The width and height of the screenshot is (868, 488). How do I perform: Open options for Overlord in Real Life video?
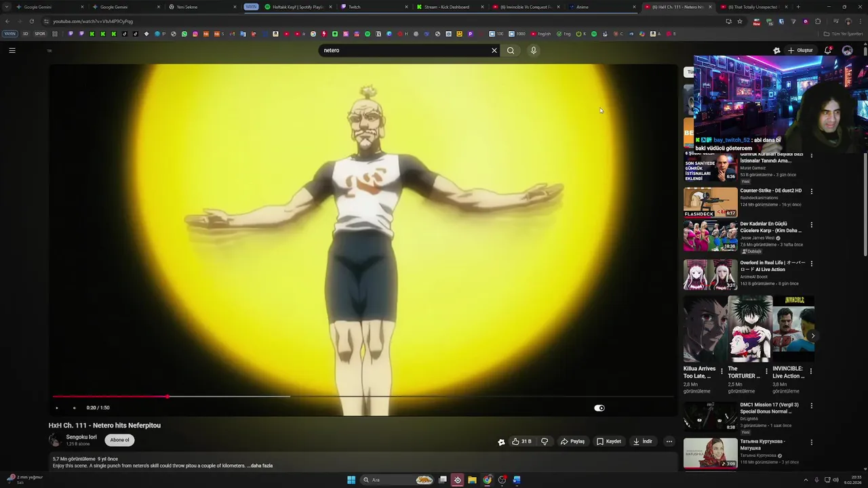(x=812, y=263)
